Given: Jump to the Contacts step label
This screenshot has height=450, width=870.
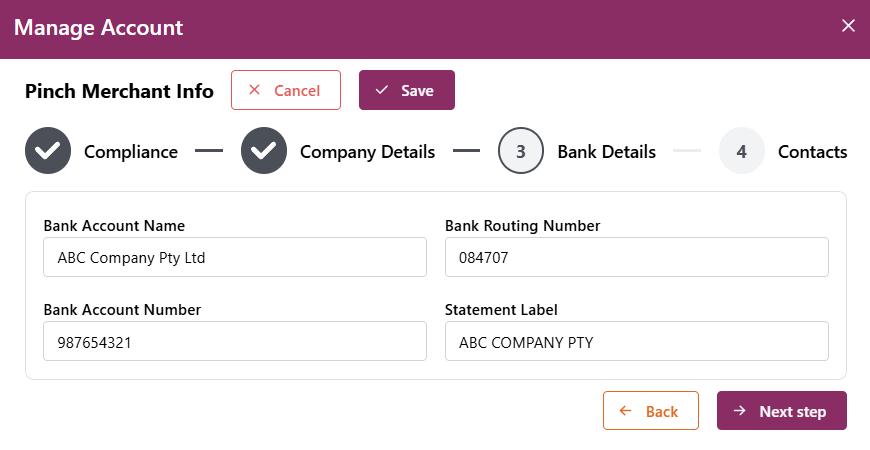Looking at the screenshot, I should point(812,152).
